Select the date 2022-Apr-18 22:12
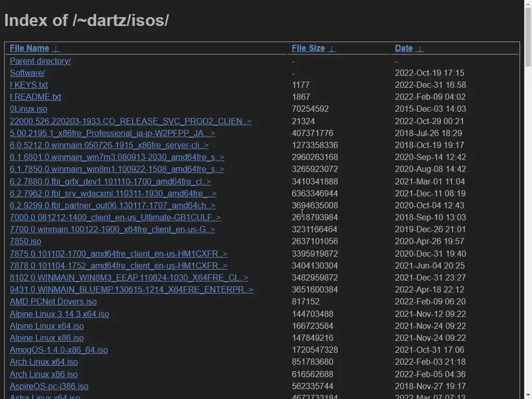 430,289
